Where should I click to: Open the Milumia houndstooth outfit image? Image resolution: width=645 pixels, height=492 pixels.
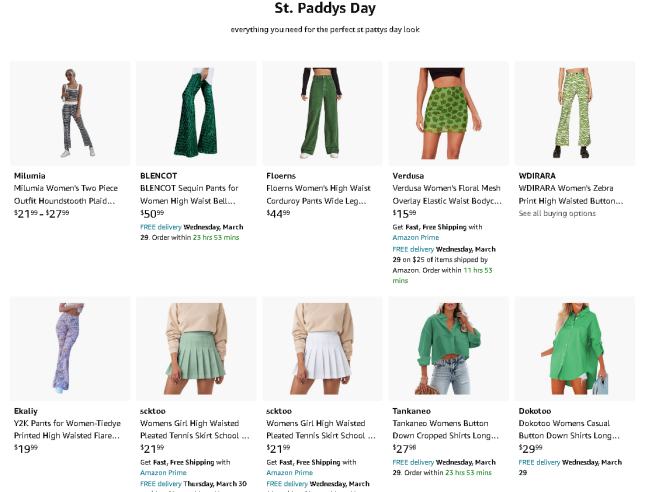(x=70, y=113)
